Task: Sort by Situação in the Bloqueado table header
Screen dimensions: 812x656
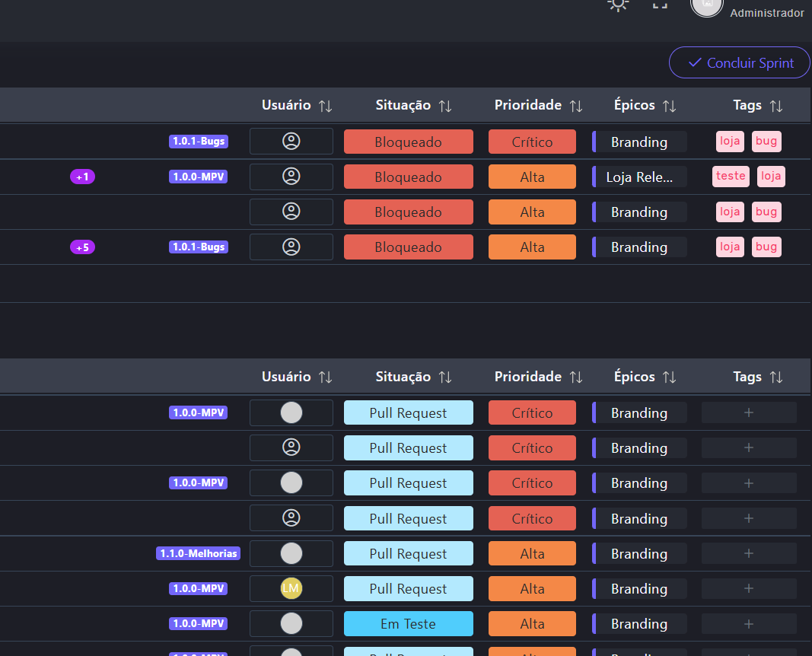Action: pos(445,106)
